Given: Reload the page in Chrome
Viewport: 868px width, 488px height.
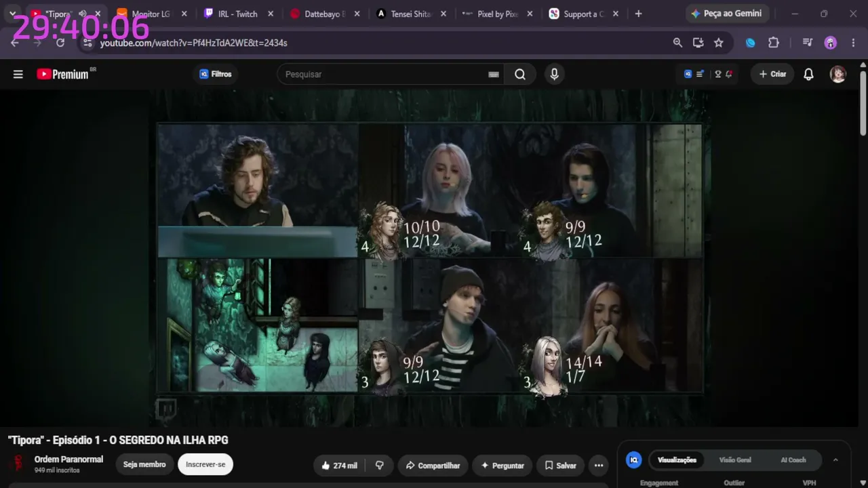Looking at the screenshot, I should pos(60,43).
